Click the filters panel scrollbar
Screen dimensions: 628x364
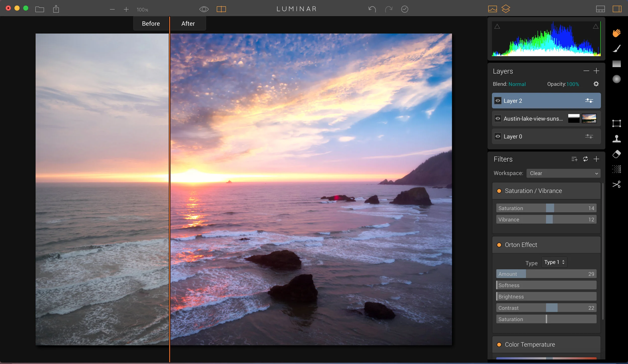pyautogui.click(x=603, y=251)
